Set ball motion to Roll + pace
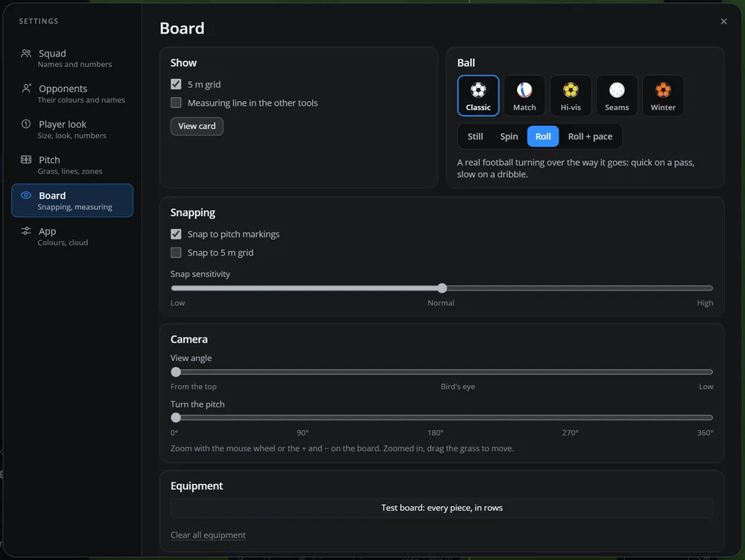745x560 pixels. [x=590, y=136]
